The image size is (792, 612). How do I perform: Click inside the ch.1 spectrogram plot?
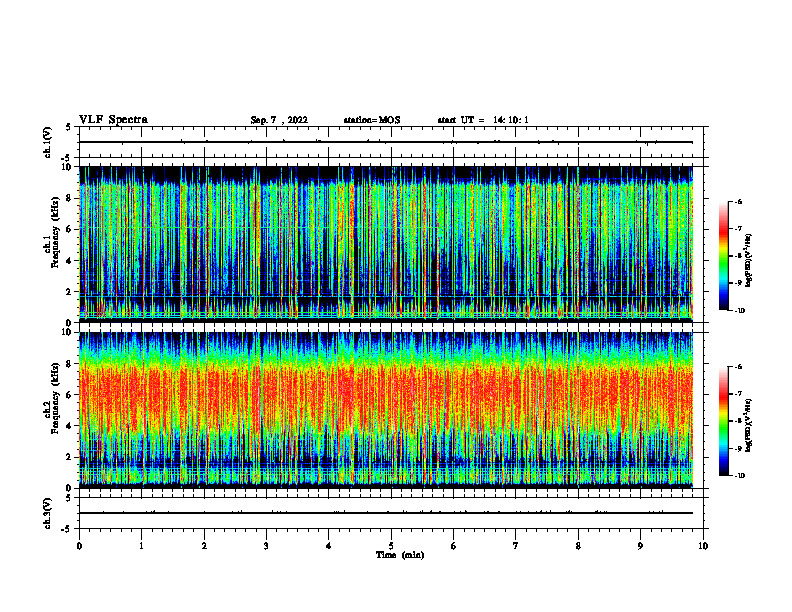[x=386, y=244]
